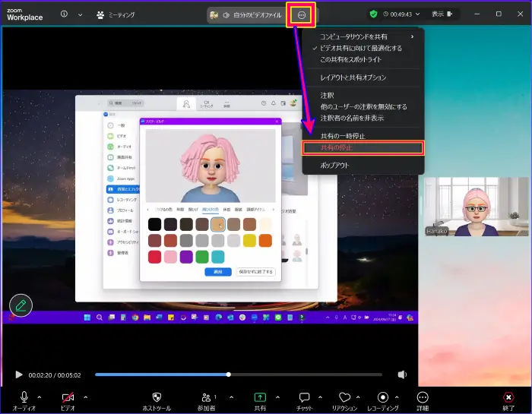Open the 参加者 participants panel

(x=207, y=397)
